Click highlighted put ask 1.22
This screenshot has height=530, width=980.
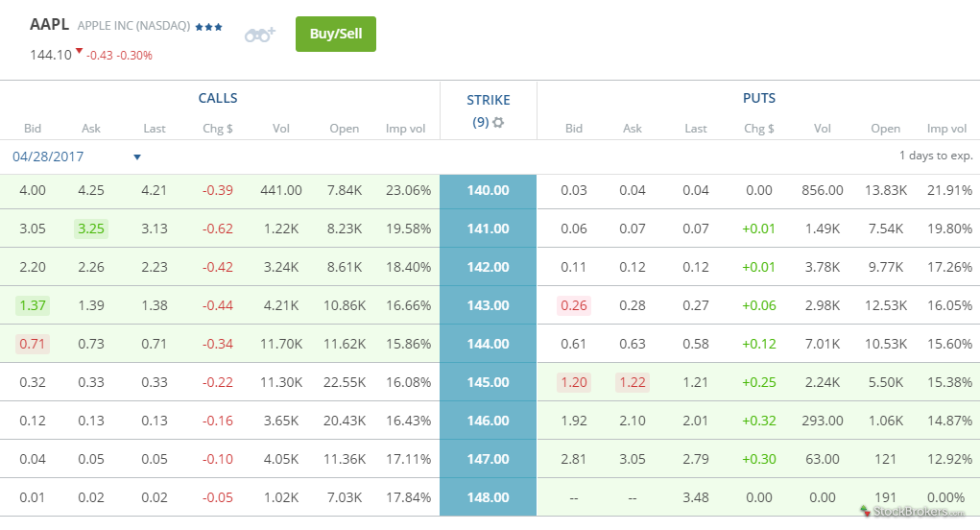click(633, 382)
